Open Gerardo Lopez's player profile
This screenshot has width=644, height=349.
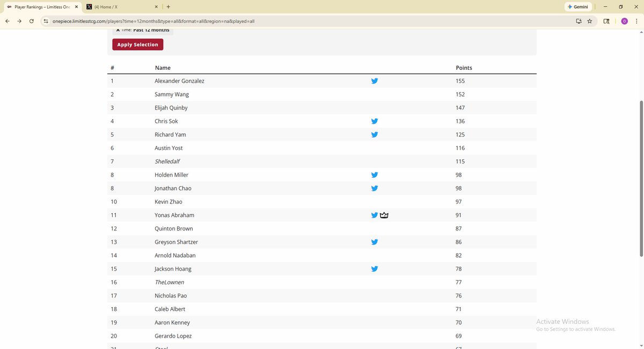173,336
